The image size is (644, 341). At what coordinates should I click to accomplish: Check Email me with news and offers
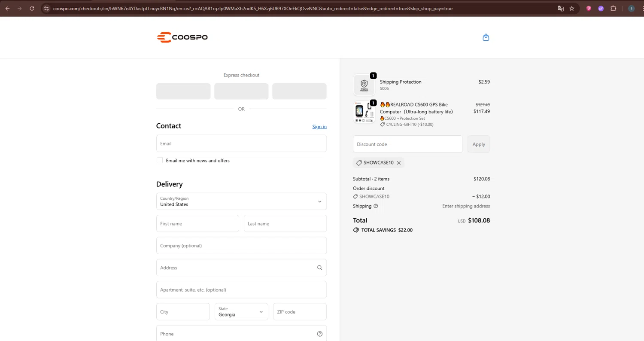pos(160,160)
